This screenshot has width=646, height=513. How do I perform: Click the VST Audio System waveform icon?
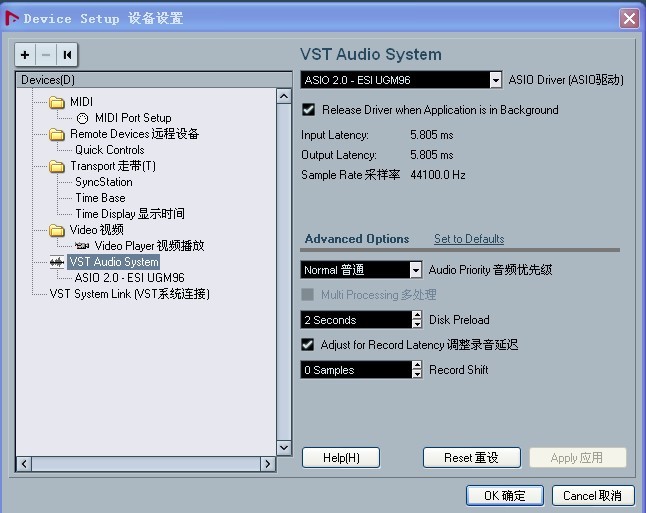pyautogui.click(x=57, y=262)
